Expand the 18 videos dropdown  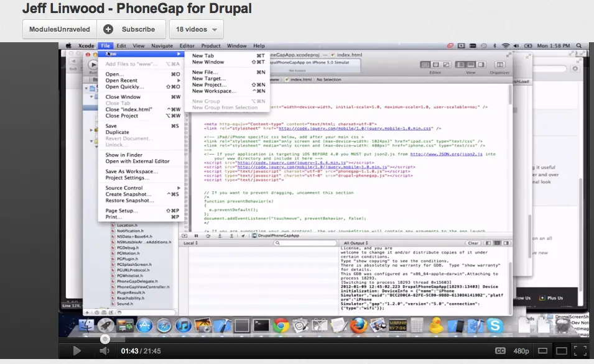click(196, 29)
